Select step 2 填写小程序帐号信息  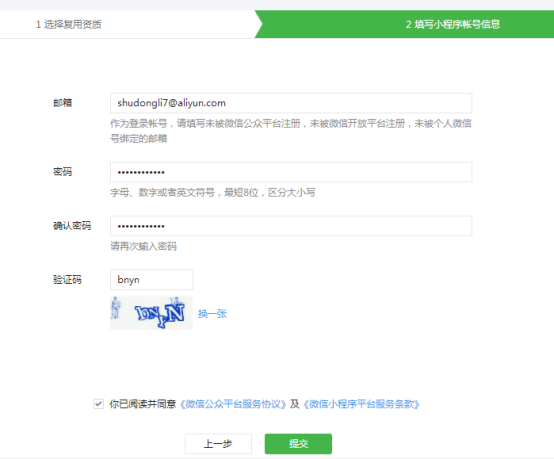coord(453,24)
